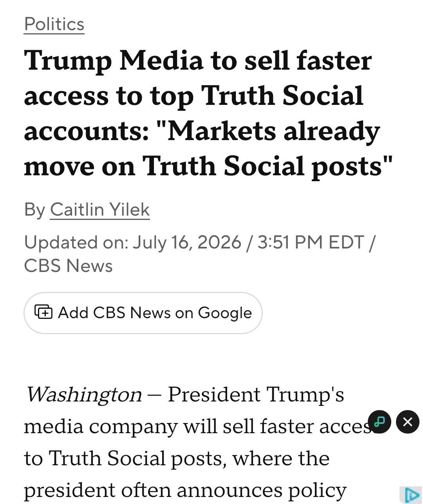The height and width of the screenshot is (504, 423).
Task: Tap the blue AdChoices triangle icon
Action: point(411,495)
